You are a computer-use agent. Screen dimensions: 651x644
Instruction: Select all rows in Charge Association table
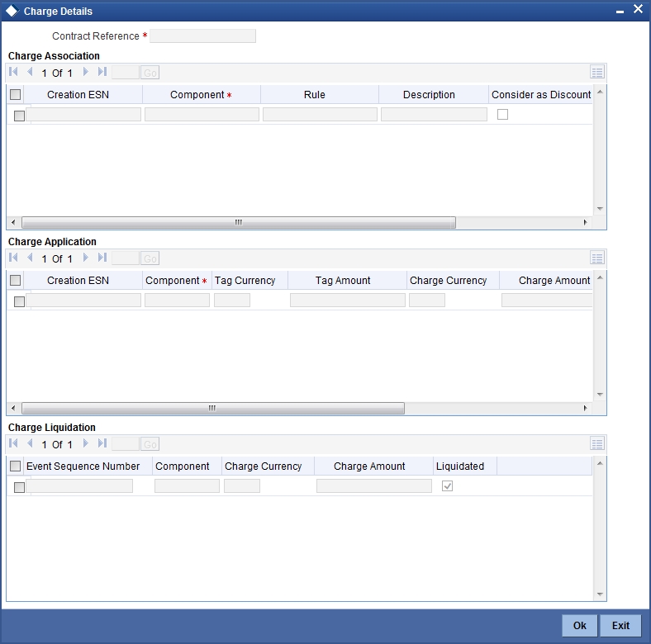[16, 95]
